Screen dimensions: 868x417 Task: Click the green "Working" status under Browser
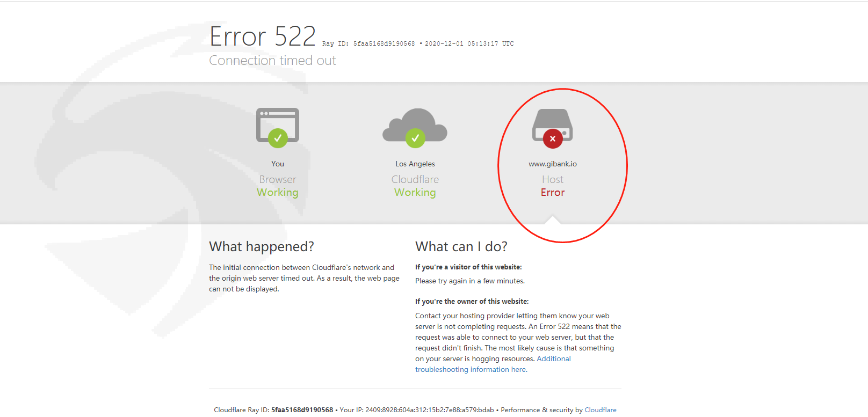[278, 193]
